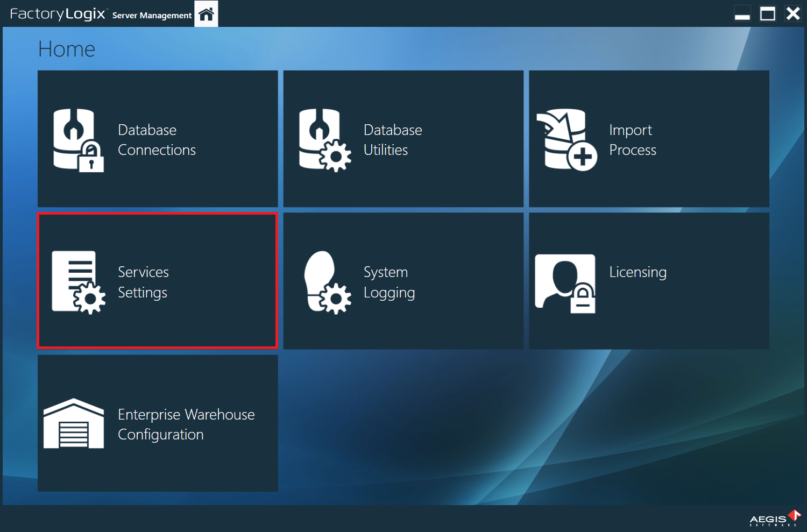Image resolution: width=807 pixels, height=532 pixels.
Task: Click the Aegis Software logo at bottom right
Action: (774, 518)
